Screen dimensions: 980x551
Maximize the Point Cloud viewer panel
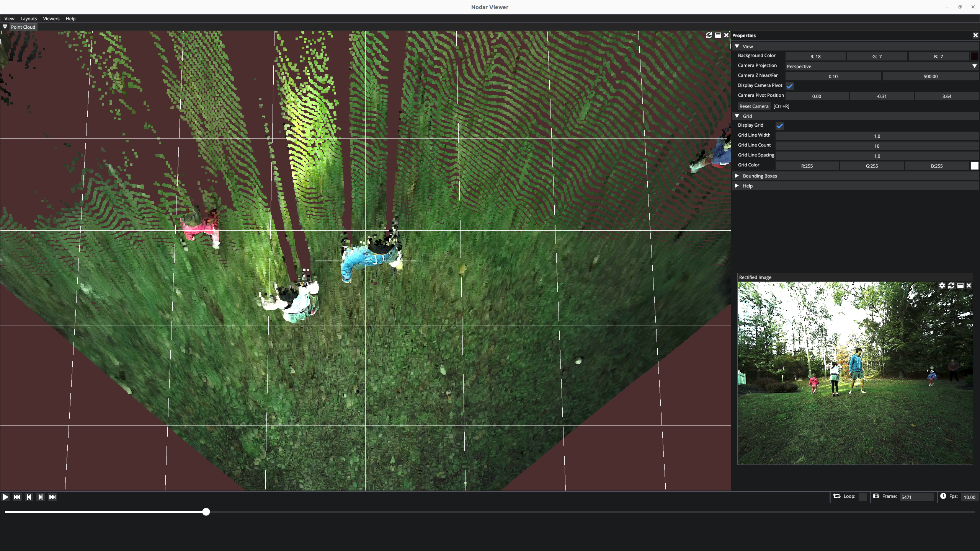[x=718, y=35]
